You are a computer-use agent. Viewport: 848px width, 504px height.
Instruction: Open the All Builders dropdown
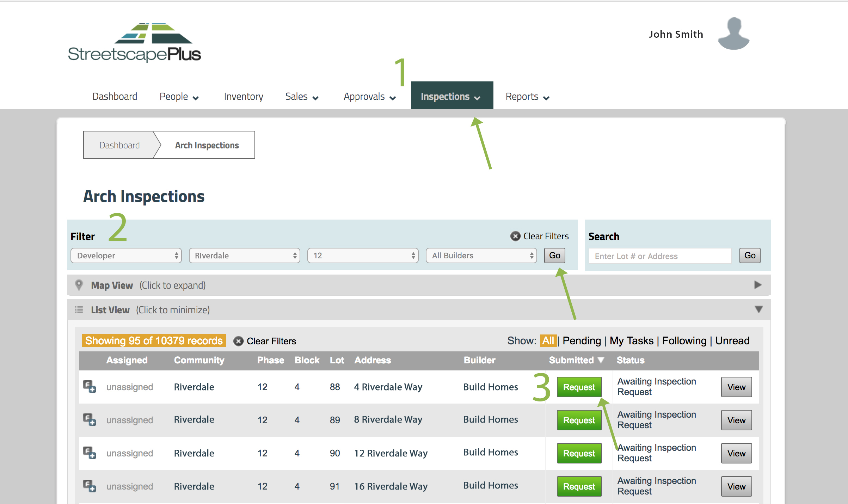pyautogui.click(x=481, y=256)
